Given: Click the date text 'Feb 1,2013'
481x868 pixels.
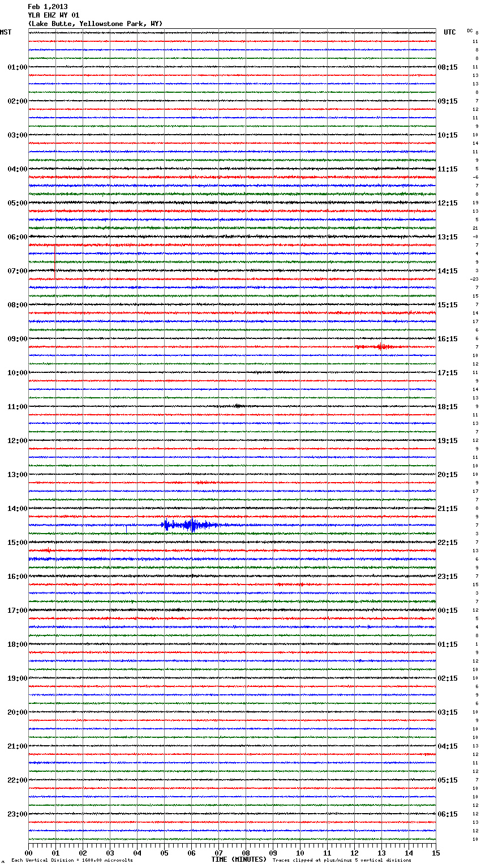Looking at the screenshot, I should [48, 7].
